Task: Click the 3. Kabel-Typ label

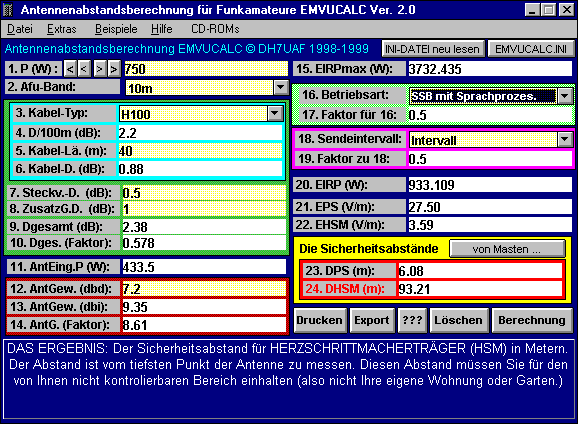Action: [65, 113]
